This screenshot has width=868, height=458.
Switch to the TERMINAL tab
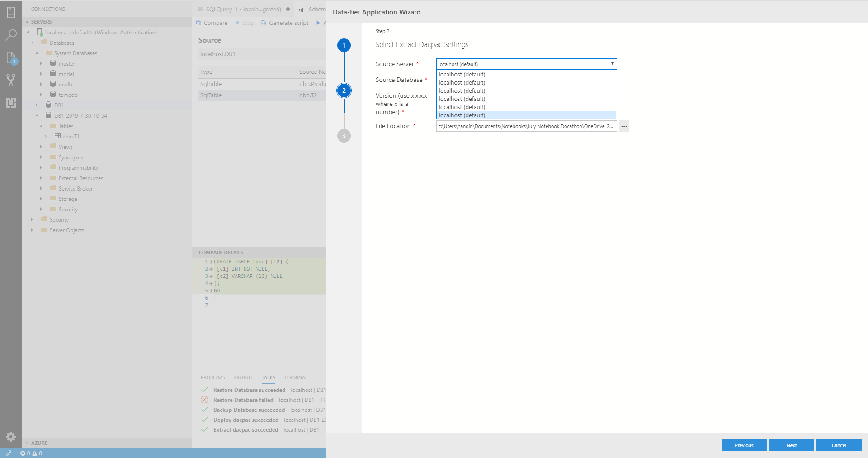pyautogui.click(x=295, y=377)
